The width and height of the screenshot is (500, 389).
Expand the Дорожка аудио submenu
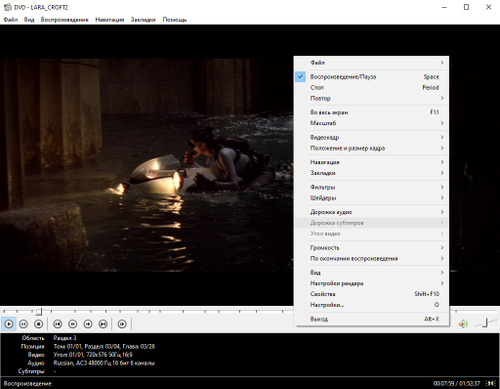pos(372,212)
